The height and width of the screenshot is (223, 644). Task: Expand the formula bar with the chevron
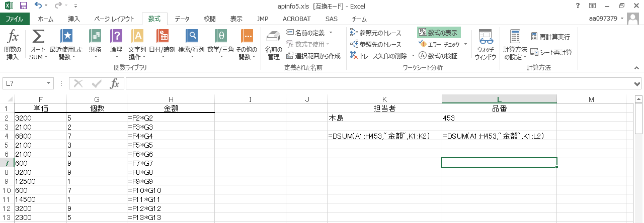click(x=638, y=83)
